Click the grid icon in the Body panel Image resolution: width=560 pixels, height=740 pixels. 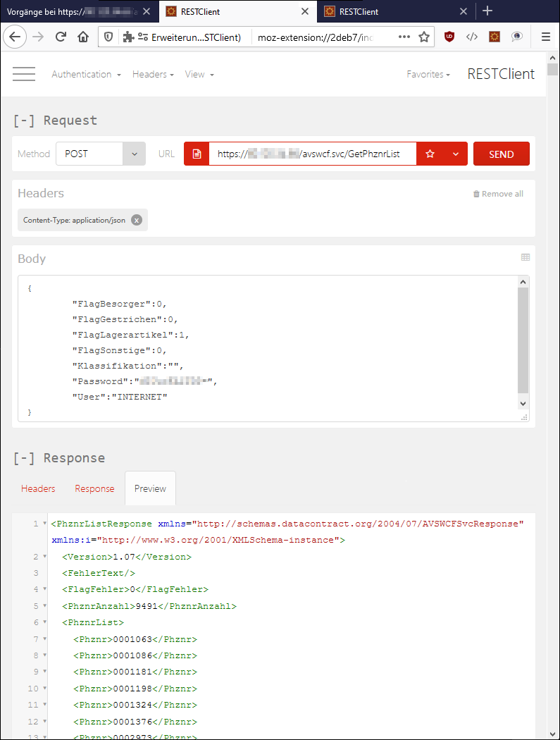click(x=525, y=257)
